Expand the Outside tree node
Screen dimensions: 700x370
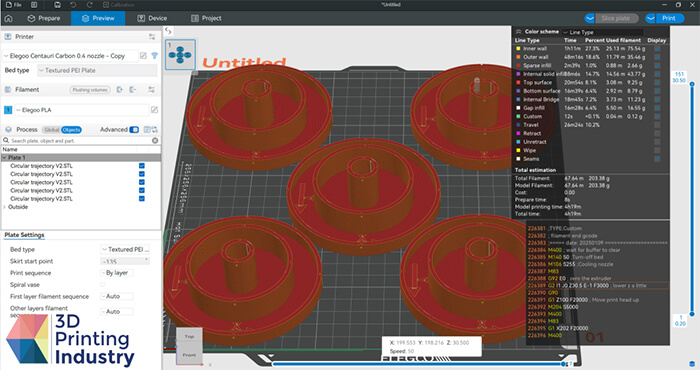(4, 207)
